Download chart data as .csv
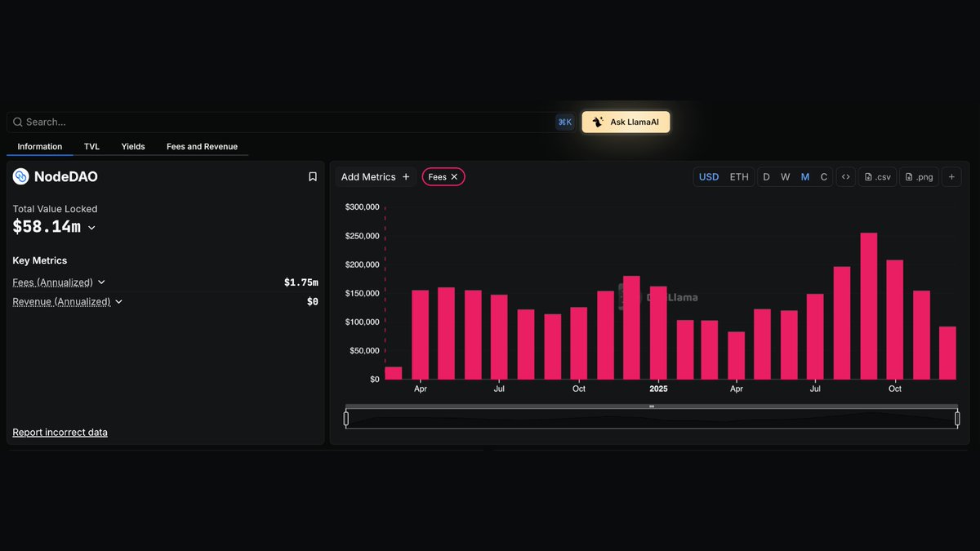The image size is (980, 551). (876, 176)
